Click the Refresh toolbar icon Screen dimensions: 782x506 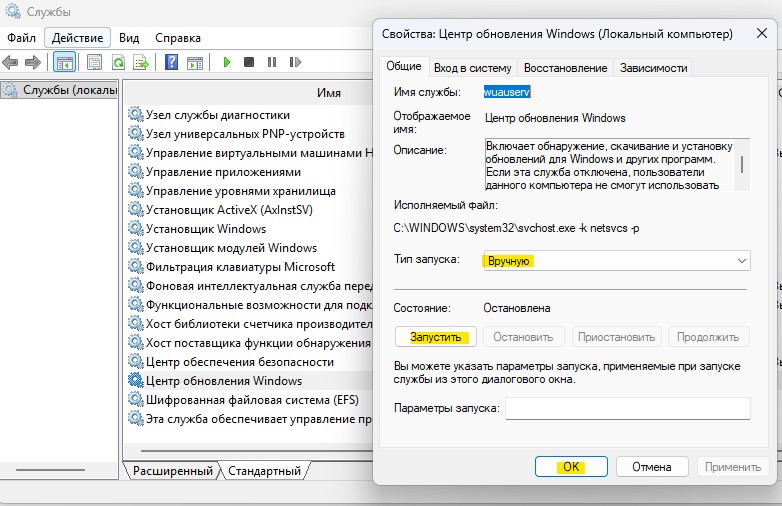(x=118, y=62)
